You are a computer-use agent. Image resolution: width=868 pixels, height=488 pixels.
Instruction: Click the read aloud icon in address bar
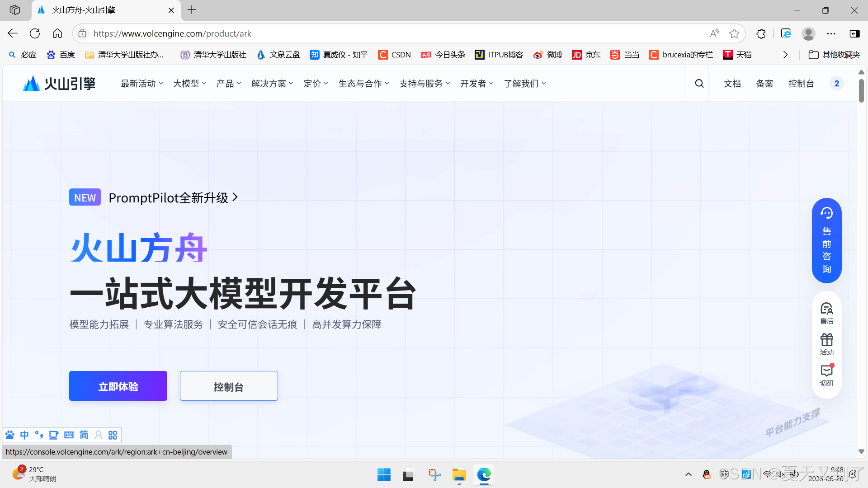point(714,33)
